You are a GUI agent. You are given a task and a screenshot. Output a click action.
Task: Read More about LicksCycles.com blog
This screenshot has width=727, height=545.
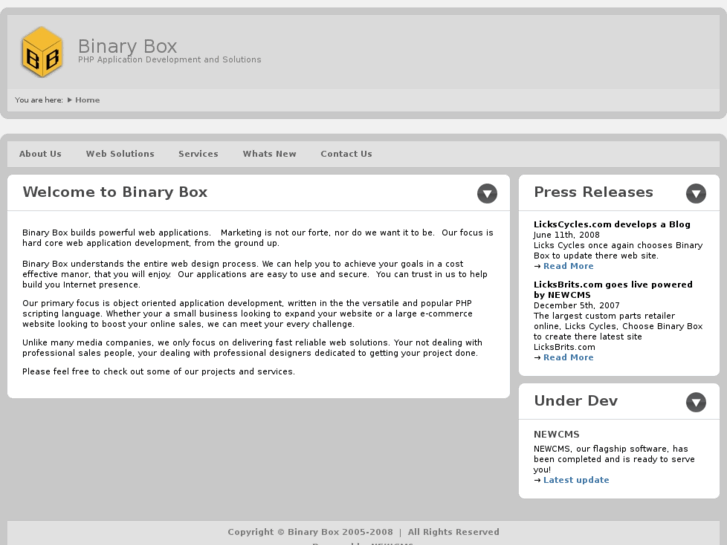(568, 266)
